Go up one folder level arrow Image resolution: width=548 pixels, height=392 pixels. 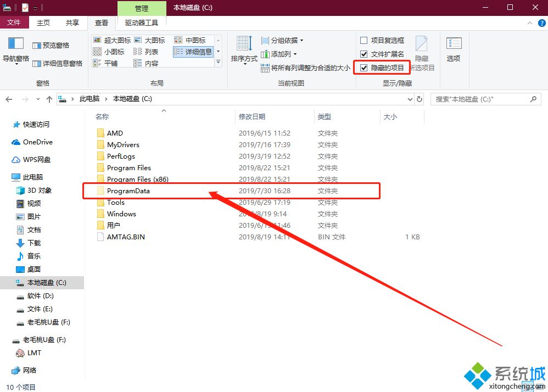(49, 99)
